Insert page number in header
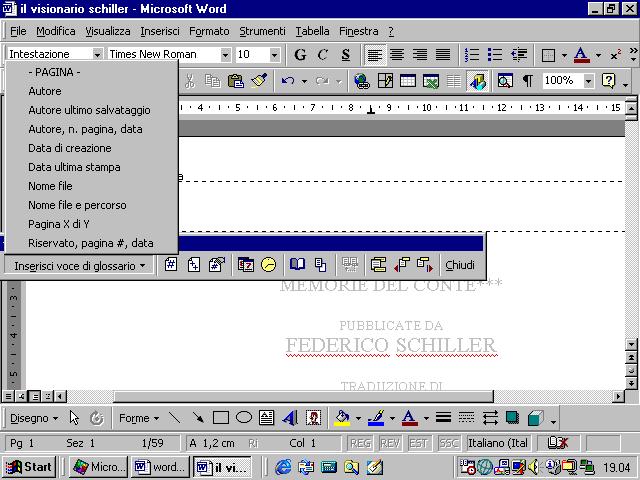This screenshot has width=640, height=480. point(171,265)
